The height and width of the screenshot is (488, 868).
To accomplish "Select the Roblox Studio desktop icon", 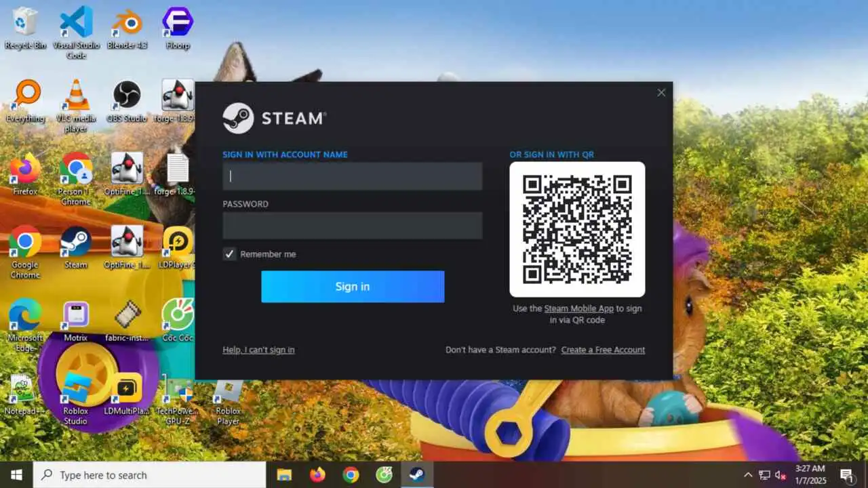I will pyautogui.click(x=76, y=399).
